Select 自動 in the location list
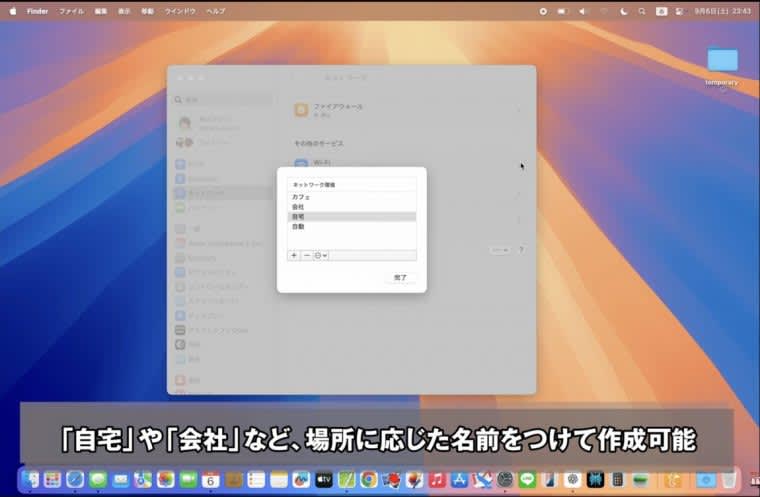 point(298,227)
